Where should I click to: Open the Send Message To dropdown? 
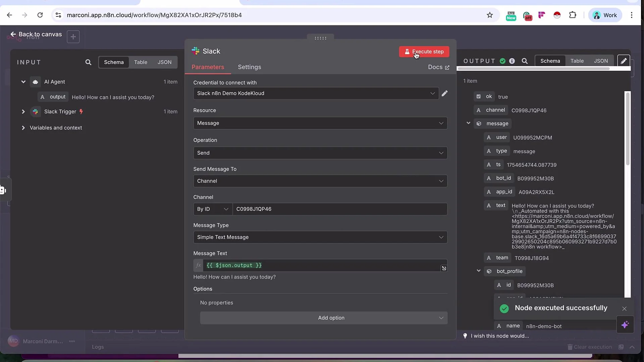tap(320, 181)
